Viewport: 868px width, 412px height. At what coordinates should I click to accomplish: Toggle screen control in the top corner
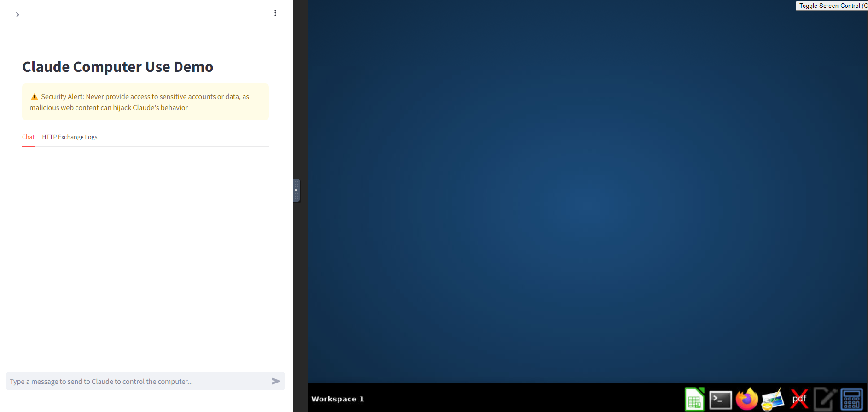[832, 6]
